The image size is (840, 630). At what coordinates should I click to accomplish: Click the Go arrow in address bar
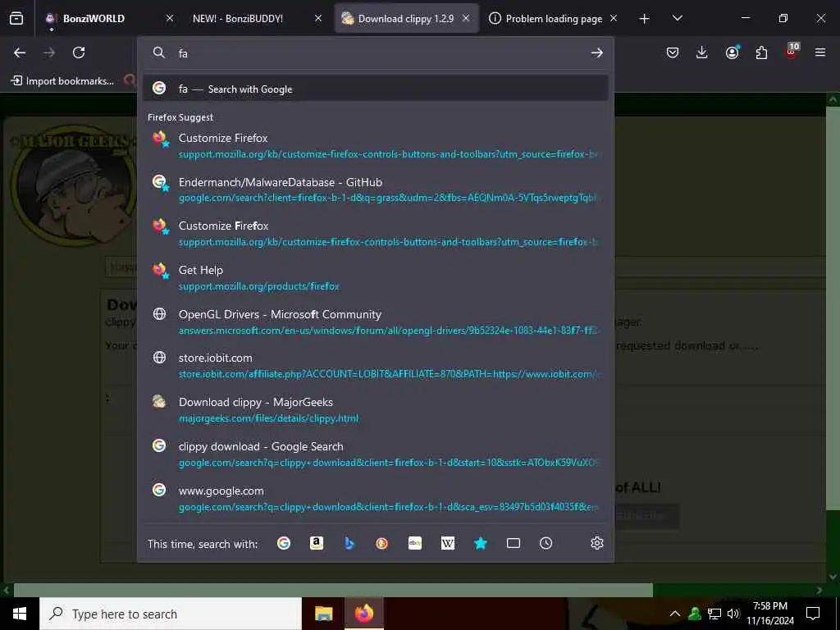pyautogui.click(x=597, y=53)
